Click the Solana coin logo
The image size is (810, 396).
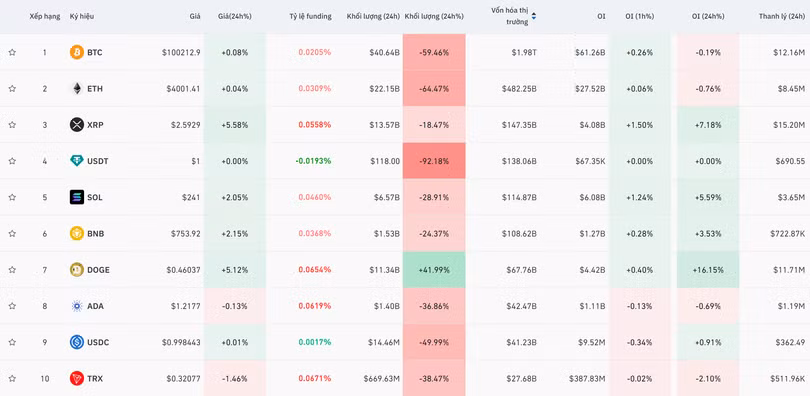click(x=76, y=197)
